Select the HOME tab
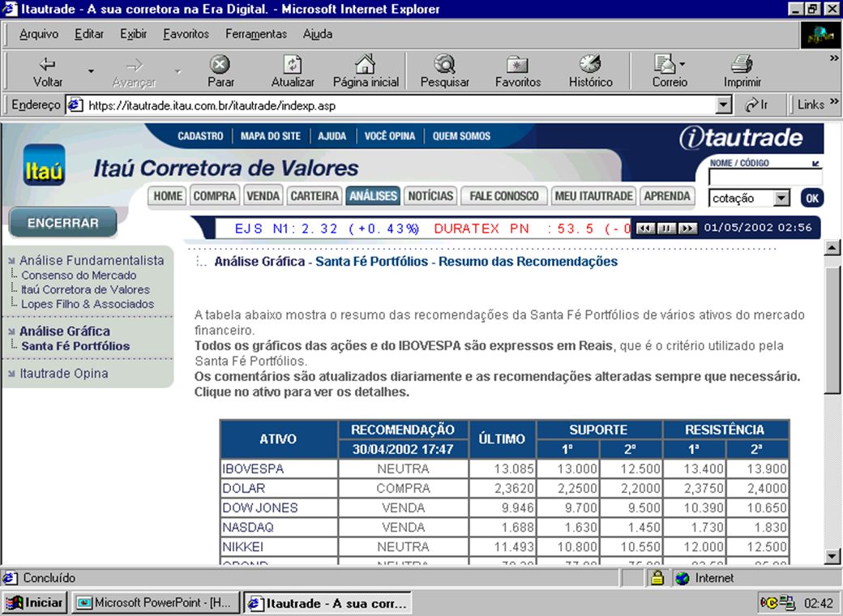The width and height of the screenshot is (843, 616). [168, 196]
